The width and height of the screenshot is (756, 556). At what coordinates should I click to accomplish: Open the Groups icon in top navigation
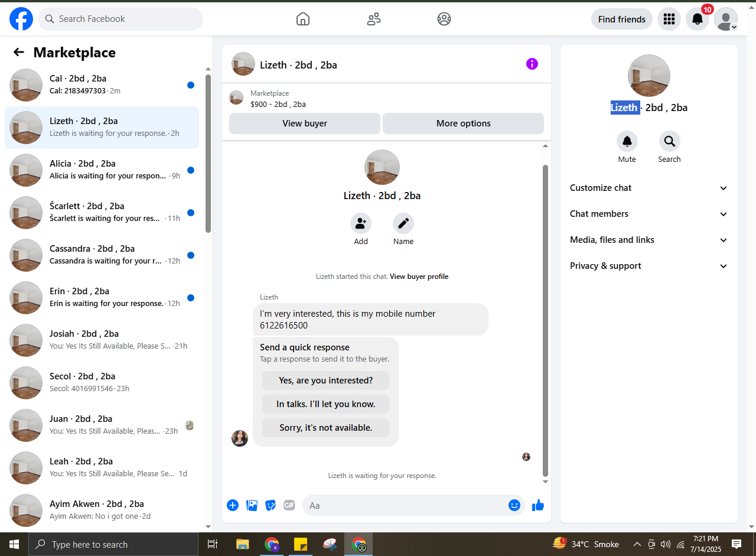click(444, 19)
